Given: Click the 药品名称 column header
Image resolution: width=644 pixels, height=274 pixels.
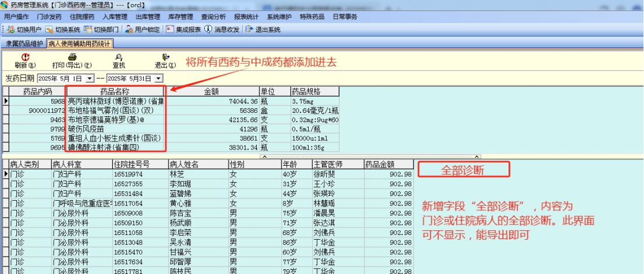Looking at the screenshot, I should click(x=115, y=91).
